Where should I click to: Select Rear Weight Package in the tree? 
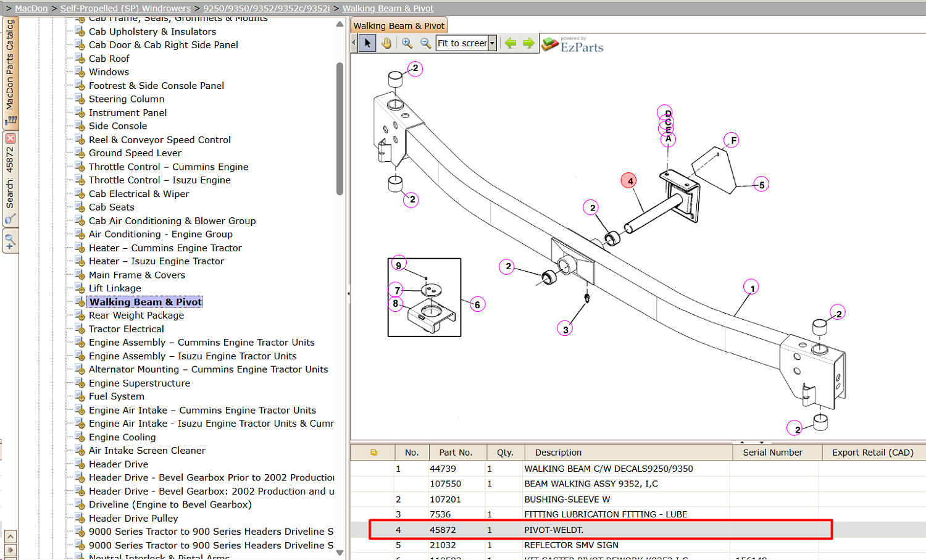coord(136,316)
